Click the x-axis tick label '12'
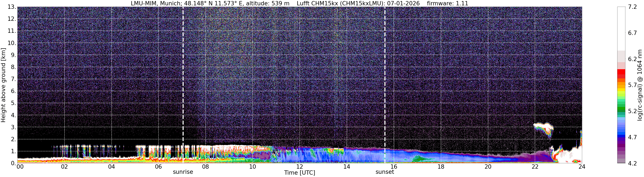The width and height of the screenshot is (644, 177). coord(299,167)
